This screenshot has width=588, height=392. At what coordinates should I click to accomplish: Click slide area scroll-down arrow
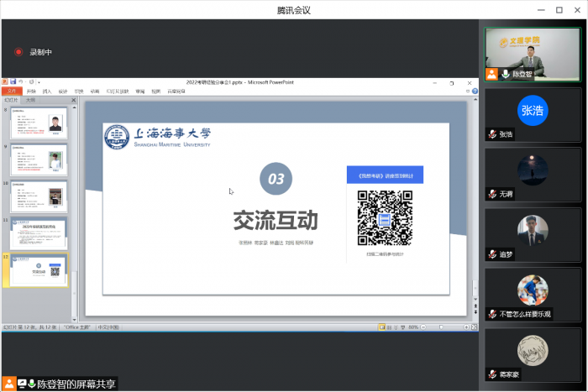(x=475, y=300)
